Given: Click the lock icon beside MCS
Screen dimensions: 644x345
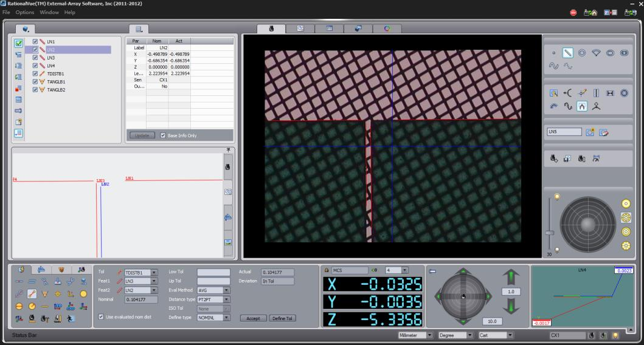Looking at the screenshot, I should 327,270.
